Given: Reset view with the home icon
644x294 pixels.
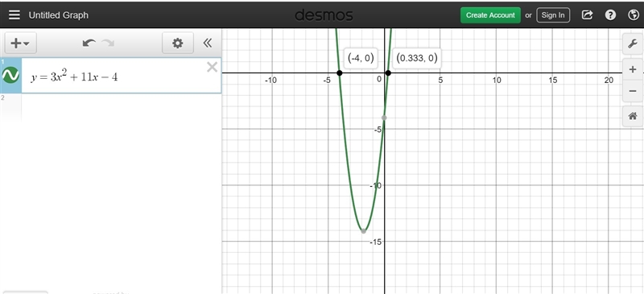Looking at the screenshot, I should (x=633, y=116).
